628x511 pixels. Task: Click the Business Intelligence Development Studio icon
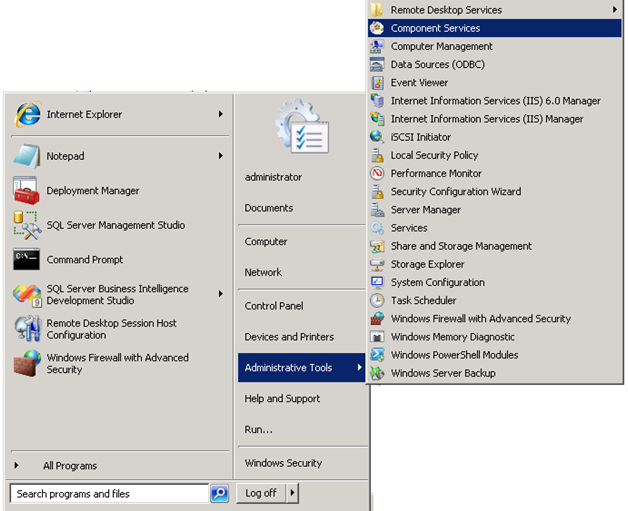click(26, 295)
